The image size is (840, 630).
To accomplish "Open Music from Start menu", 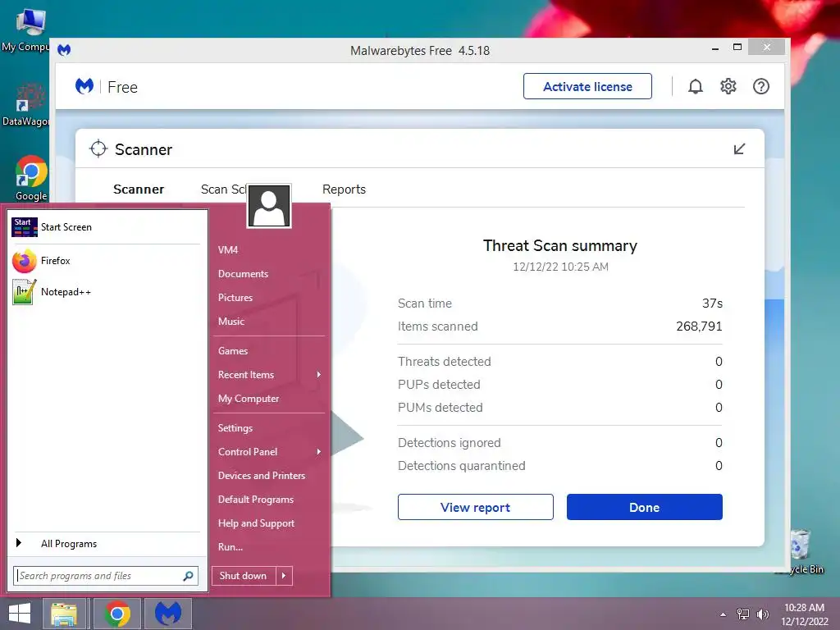I will [x=231, y=322].
